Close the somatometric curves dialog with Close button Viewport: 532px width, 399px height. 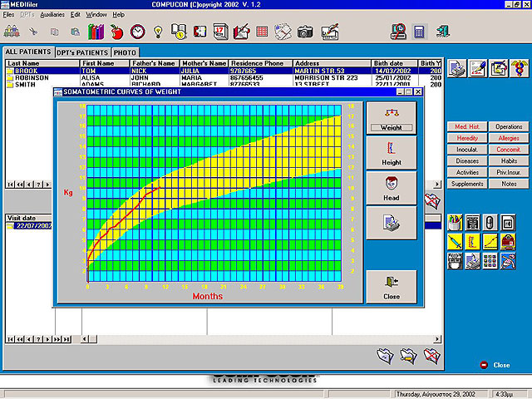click(x=392, y=287)
